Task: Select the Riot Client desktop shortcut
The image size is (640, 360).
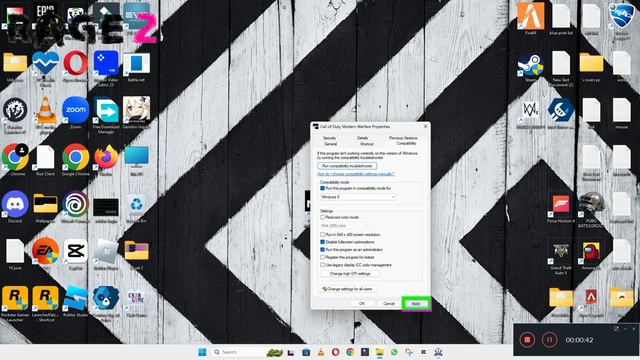Action: click(x=45, y=157)
